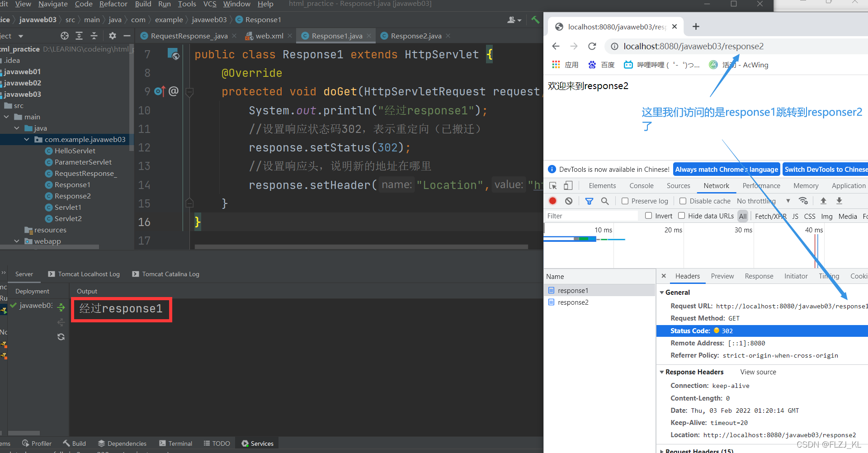The height and width of the screenshot is (453, 868).
Task: Enable Preserve log checkbox
Action: (625, 201)
